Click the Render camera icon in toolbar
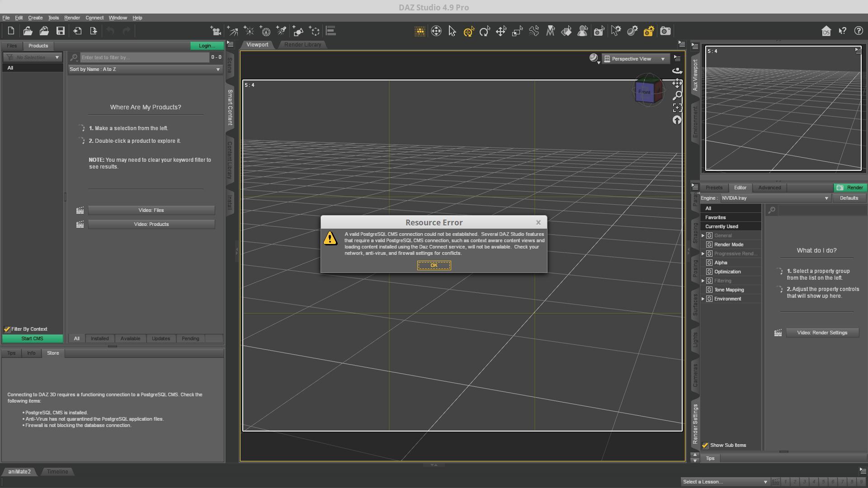The height and width of the screenshot is (488, 868). (665, 31)
